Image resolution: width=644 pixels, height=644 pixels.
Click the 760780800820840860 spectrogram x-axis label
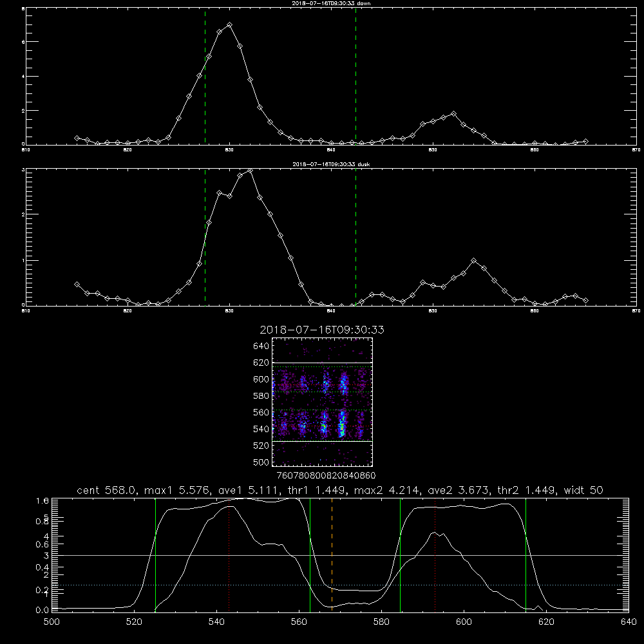[327, 476]
